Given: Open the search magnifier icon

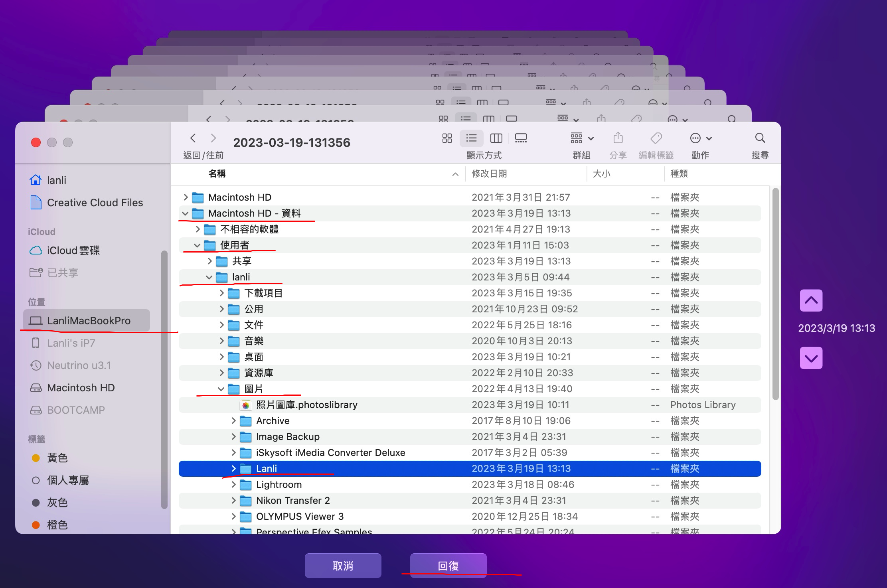Looking at the screenshot, I should (760, 138).
